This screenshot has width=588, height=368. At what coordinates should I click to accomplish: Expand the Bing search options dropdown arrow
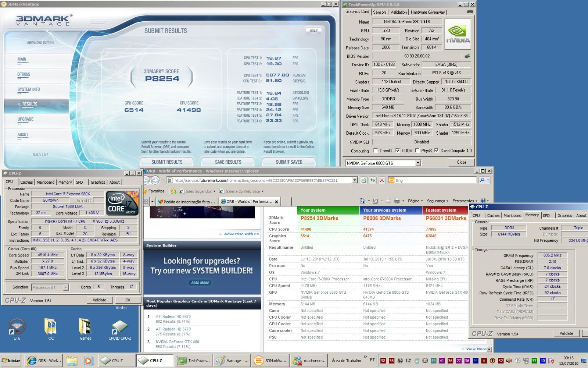488,180
